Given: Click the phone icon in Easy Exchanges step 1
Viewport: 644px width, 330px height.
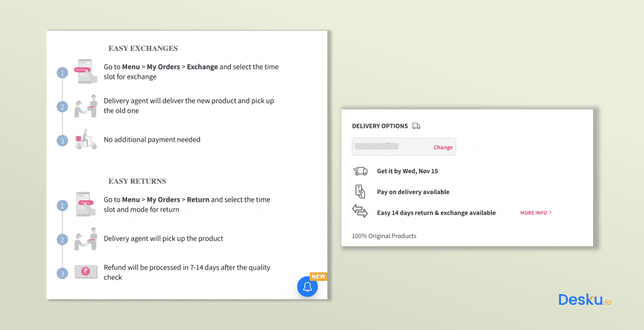Looking at the screenshot, I should coord(84,71).
